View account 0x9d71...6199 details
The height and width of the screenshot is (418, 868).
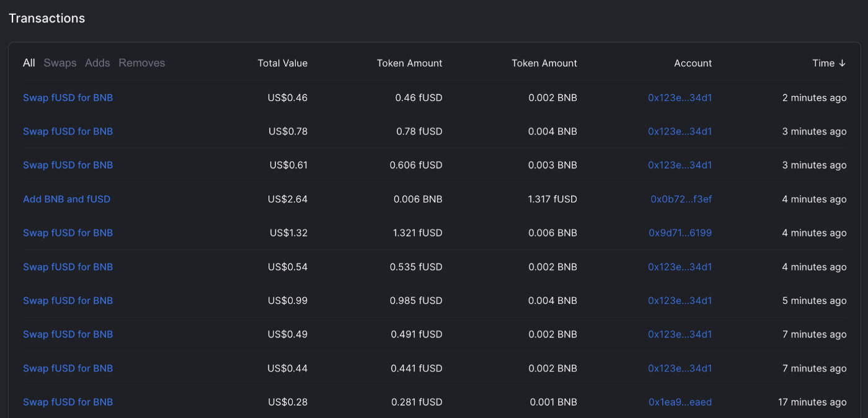point(680,232)
